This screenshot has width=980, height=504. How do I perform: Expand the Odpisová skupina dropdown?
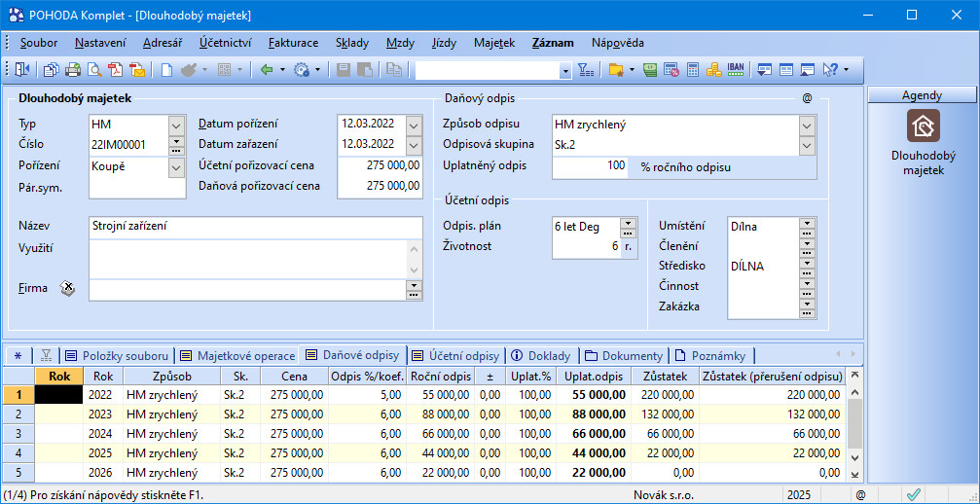click(x=806, y=145)
